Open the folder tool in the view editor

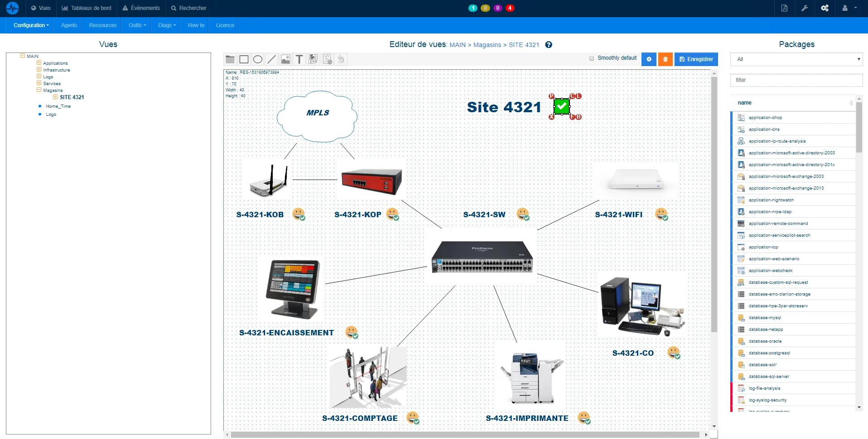point(230,59)
